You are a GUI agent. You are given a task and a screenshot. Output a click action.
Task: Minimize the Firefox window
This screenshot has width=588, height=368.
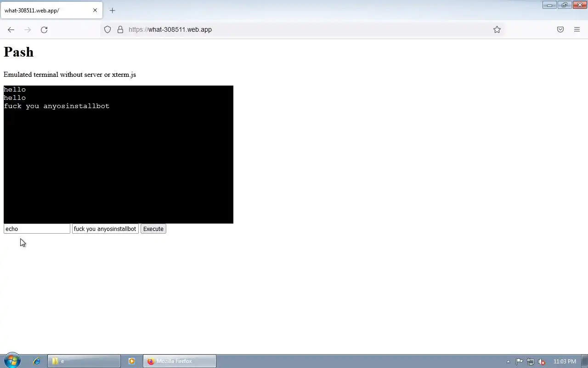click(x=549, y=5)
